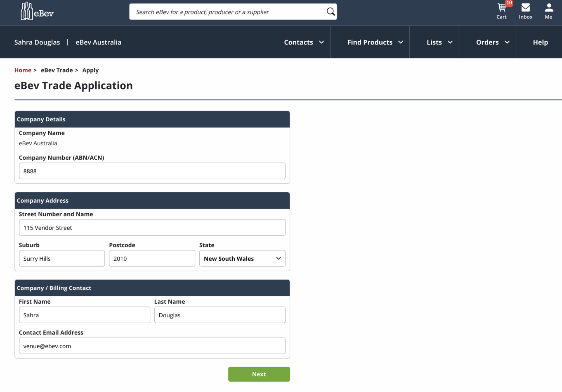Click the Company Address section header

[x=152, y=201]
